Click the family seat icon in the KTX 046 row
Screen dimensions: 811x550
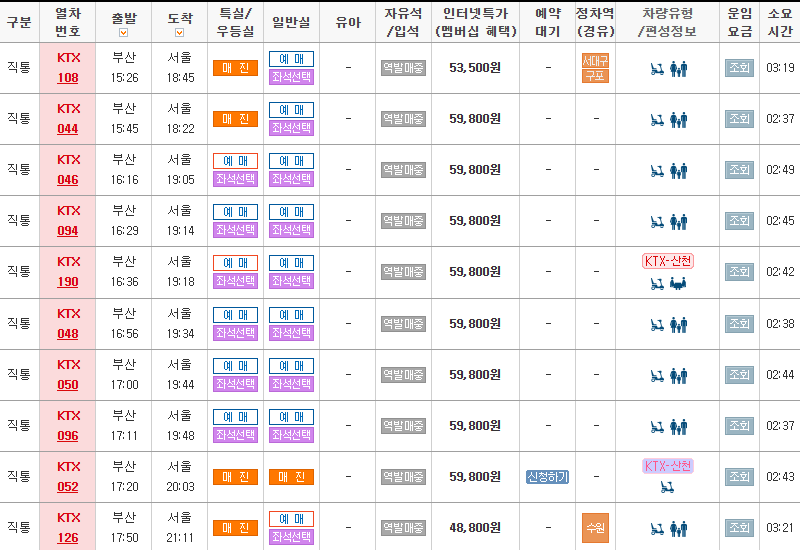point(679,170)
